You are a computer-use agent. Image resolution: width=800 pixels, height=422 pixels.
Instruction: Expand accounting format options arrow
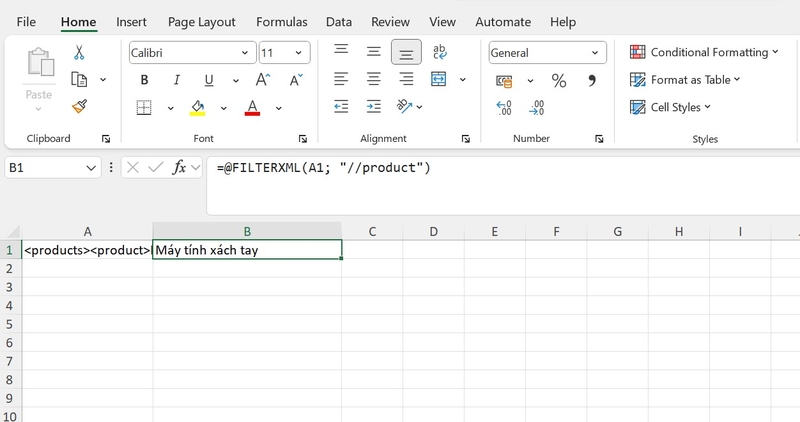[x=530, y=81]
